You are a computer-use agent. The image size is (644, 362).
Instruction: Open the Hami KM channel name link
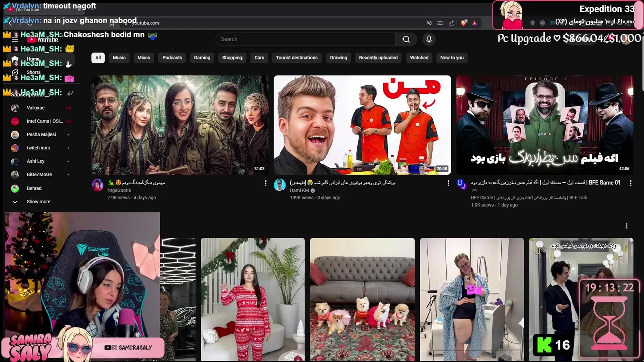click(x=299, y=190)
